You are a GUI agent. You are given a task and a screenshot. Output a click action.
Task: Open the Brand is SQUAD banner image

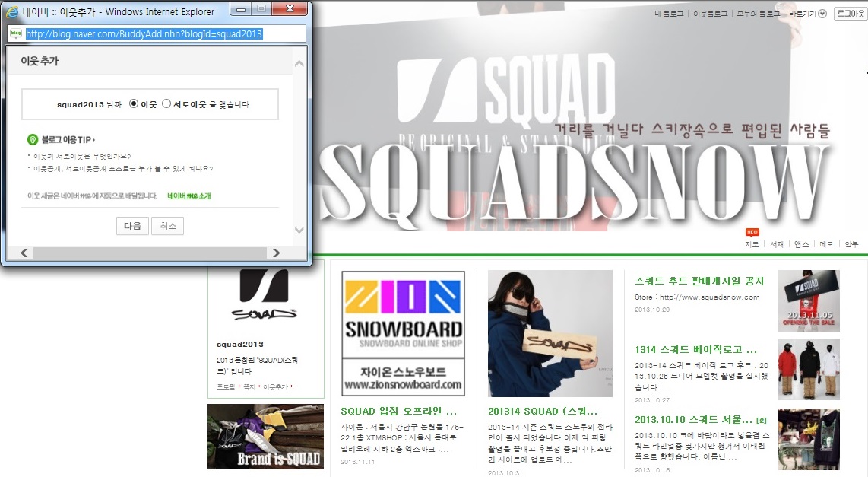[266, 437]
